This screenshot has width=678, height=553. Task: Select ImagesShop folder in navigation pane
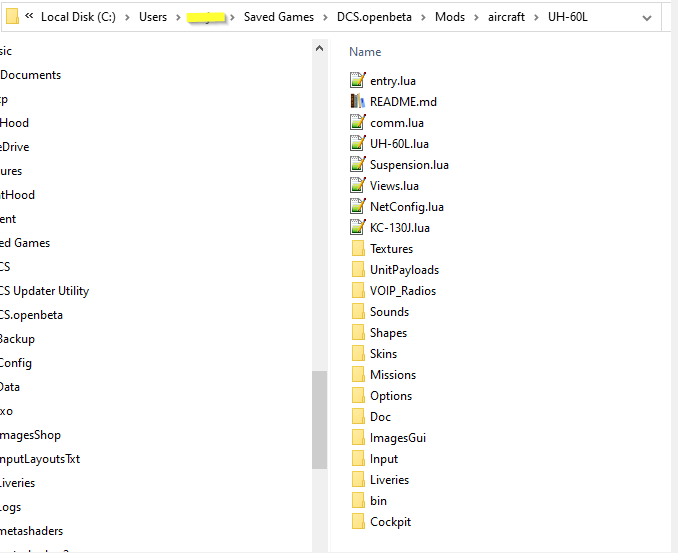30,435
